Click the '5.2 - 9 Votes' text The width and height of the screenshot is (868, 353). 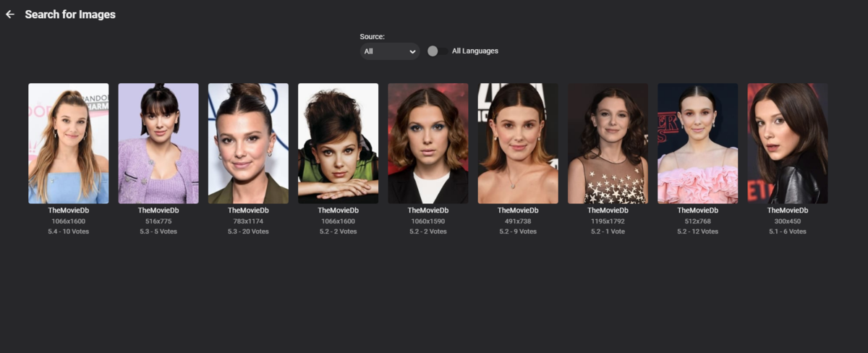coord(518,231)
